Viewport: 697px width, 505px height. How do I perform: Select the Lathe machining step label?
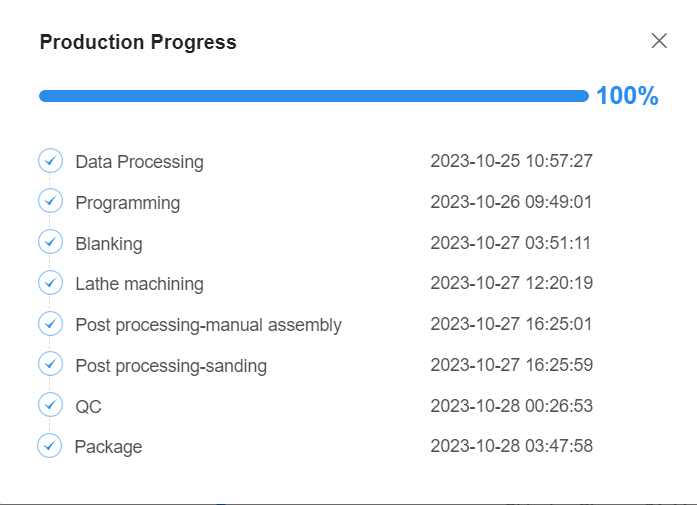[x=139, y=284]
